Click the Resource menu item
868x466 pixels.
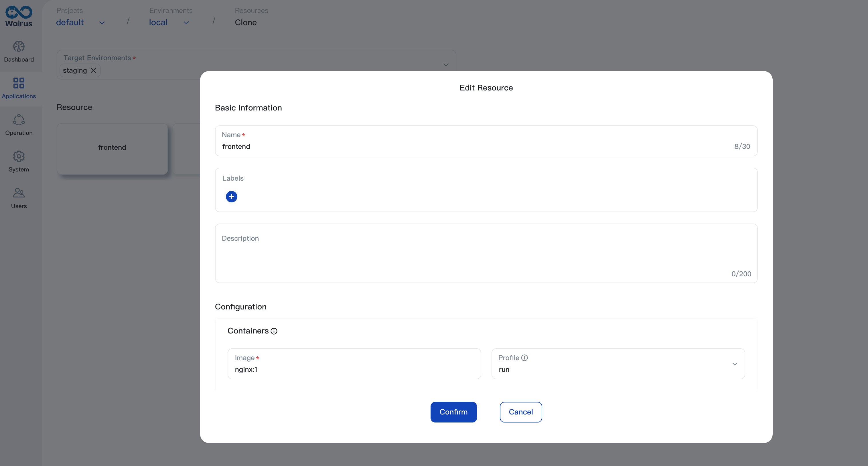click(x=74, y=107)
